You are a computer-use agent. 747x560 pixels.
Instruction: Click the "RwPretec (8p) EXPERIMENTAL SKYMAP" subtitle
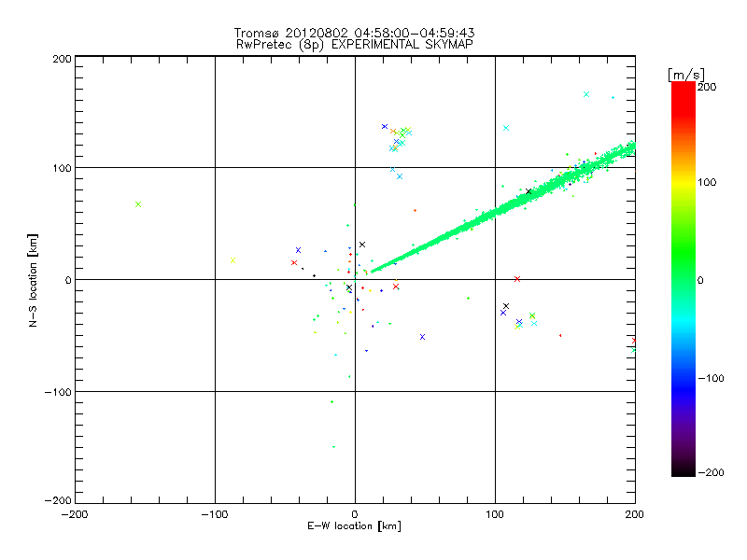click(354, 44)
